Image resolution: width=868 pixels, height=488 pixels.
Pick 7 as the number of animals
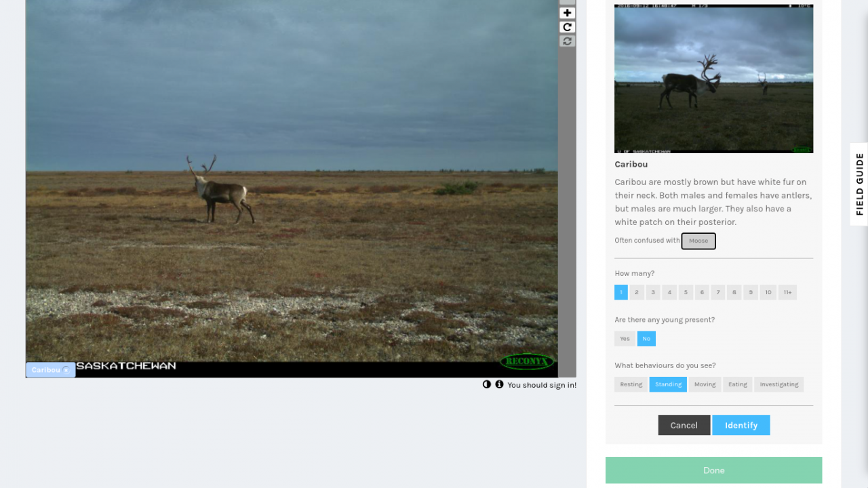[x=718, y=292]
